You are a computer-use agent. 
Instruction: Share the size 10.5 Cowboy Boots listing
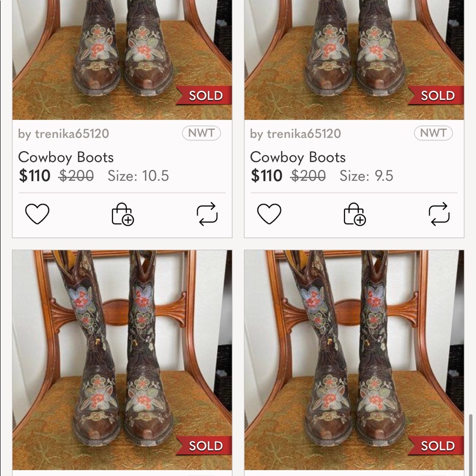tap(208, 215)
